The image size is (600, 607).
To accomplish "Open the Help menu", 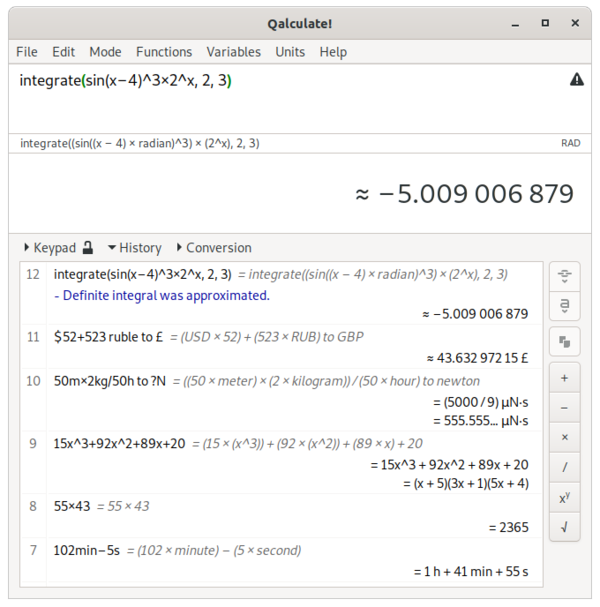I will tap(333, 52).
